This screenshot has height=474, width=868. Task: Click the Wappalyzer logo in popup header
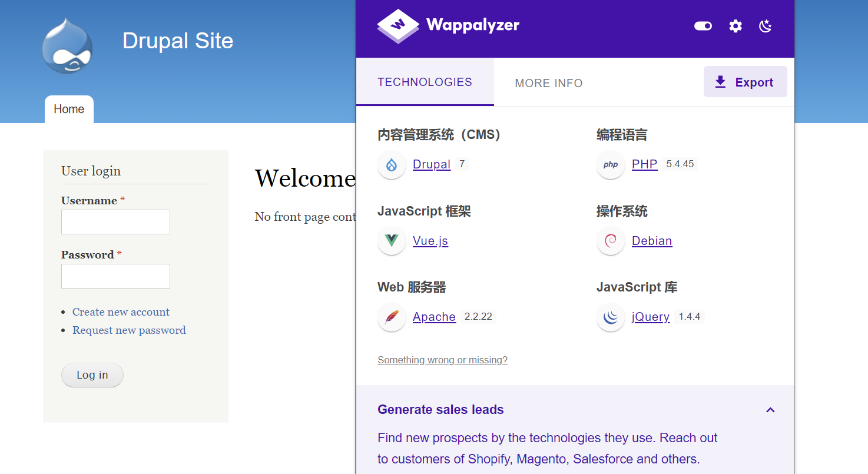[x=448, y=26]
